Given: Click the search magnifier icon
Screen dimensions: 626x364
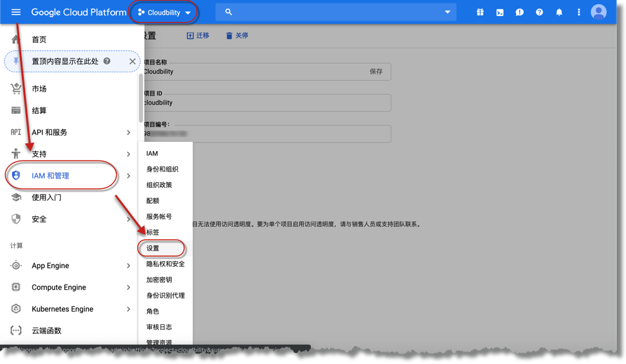Looking at the screenshot, I should 228,12.
